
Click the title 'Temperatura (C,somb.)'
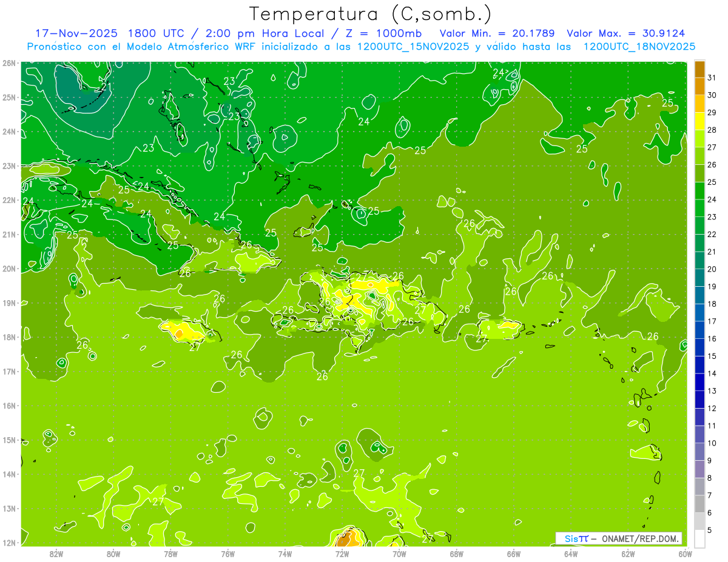pyautogui.click(x=371, y=14)
